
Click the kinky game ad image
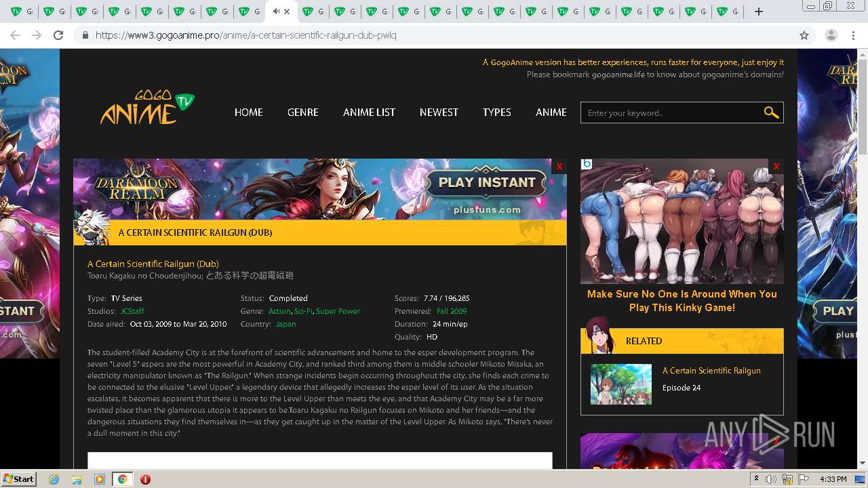point(682,222)
